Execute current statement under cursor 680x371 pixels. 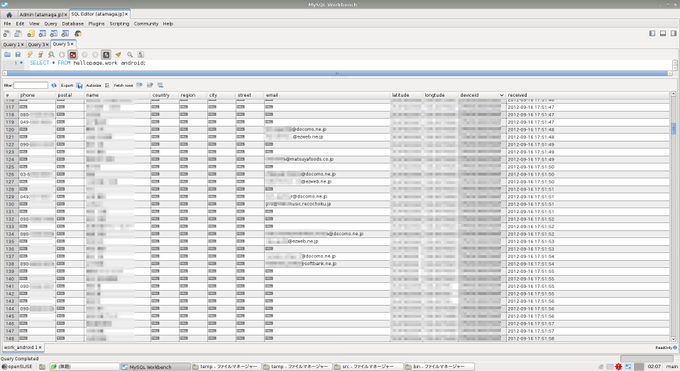pyautogui.click(x=40, y=55)
